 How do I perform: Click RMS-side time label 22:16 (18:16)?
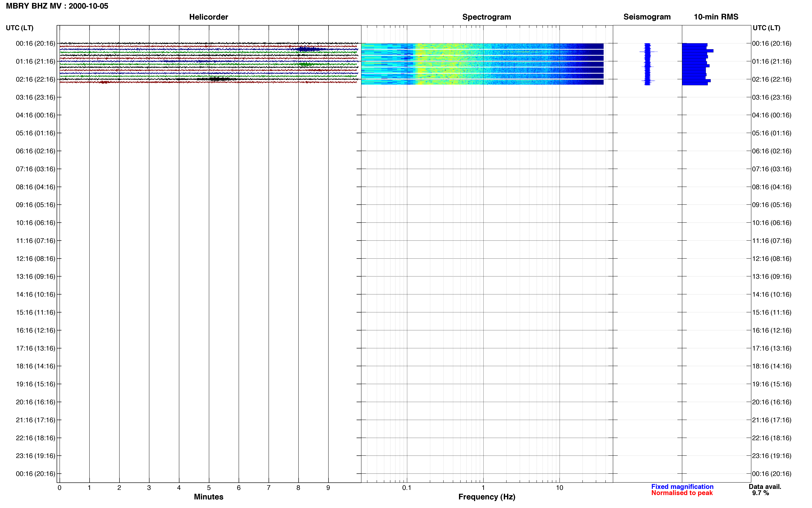[772, 438]
